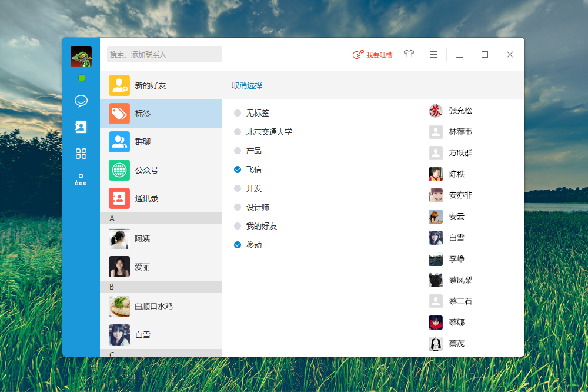Open the hamburger main menu
Screen dimensions: 588x392
pyautogui.click(x=433, y=54)
